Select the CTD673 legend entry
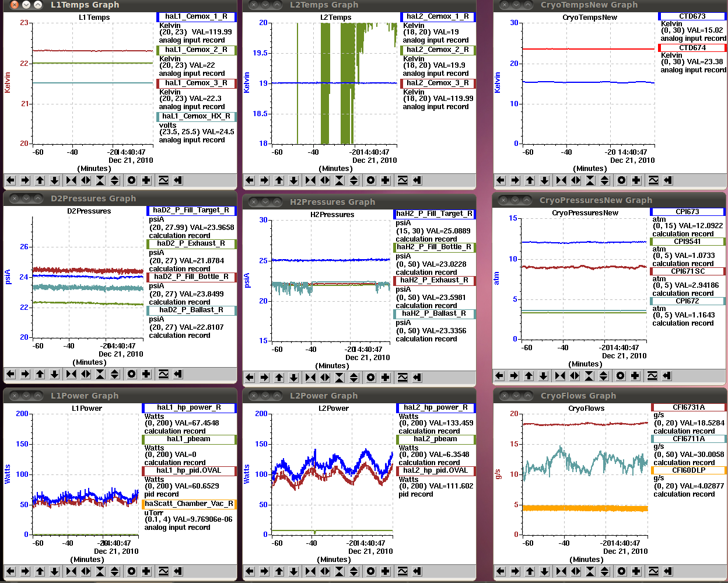This screenshot has height=583, width=728. [x=692, y=16]
